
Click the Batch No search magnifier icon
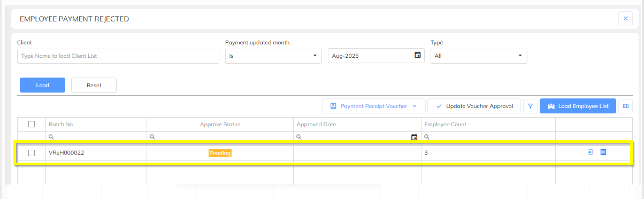[x=51, y=137]
